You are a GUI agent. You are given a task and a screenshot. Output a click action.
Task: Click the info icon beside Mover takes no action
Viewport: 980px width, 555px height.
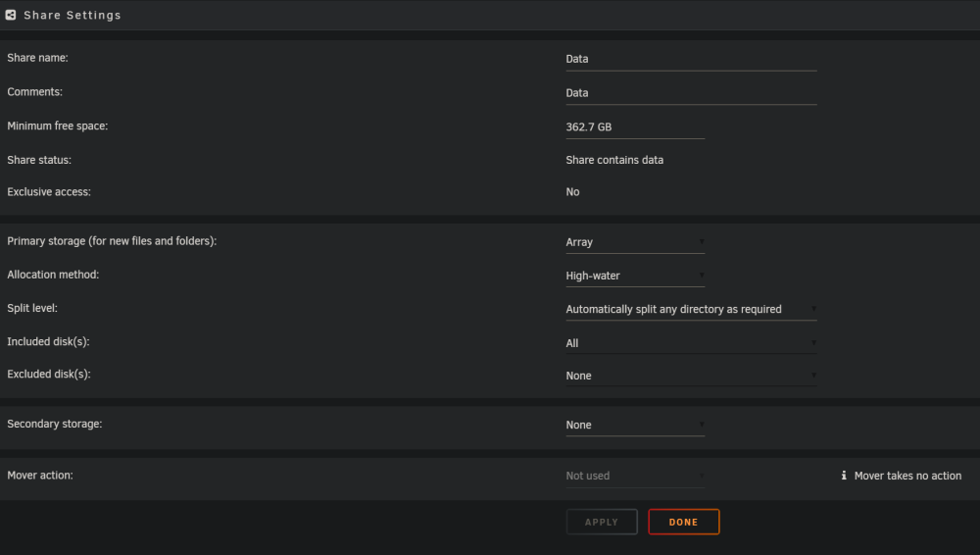(844, 476)
